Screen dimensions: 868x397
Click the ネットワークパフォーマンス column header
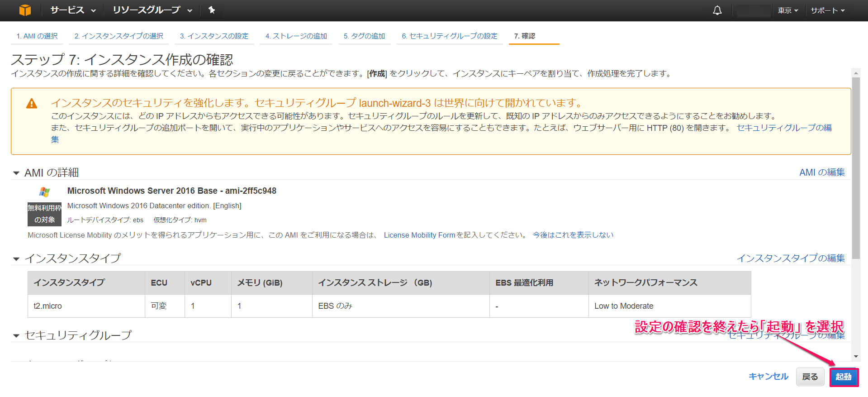point(669,283)
